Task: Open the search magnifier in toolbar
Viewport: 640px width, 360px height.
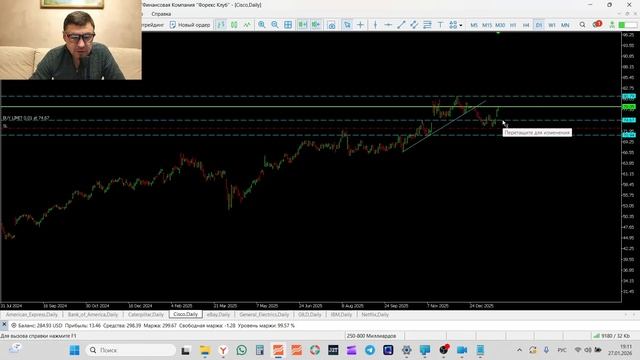Action: (x=582, y=25)
